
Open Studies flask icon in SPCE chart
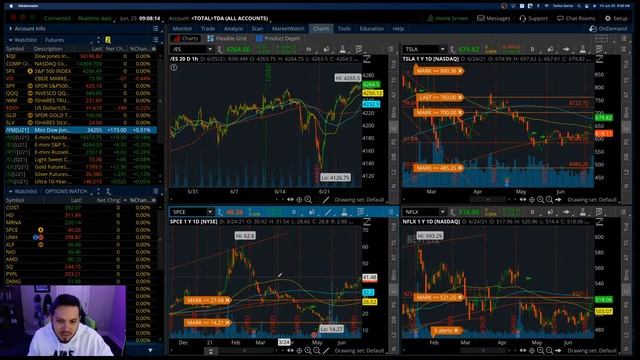[x=344, y=212]
